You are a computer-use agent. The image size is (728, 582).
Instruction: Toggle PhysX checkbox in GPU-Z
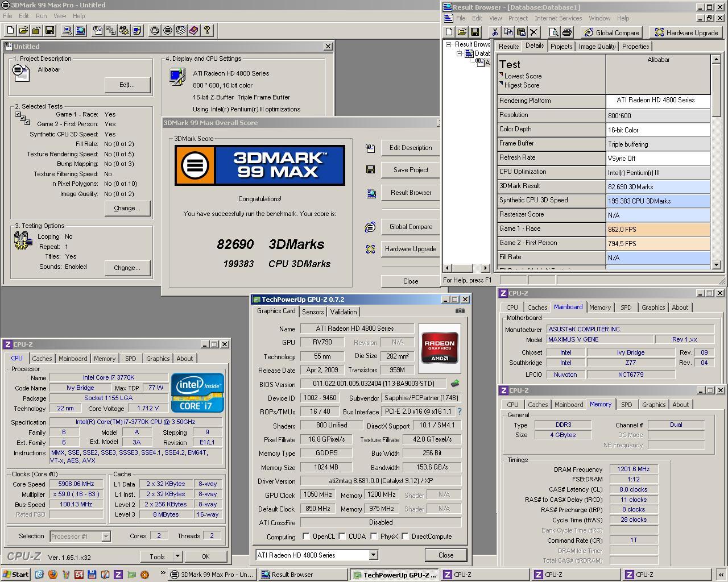click(x=374, y=536)
